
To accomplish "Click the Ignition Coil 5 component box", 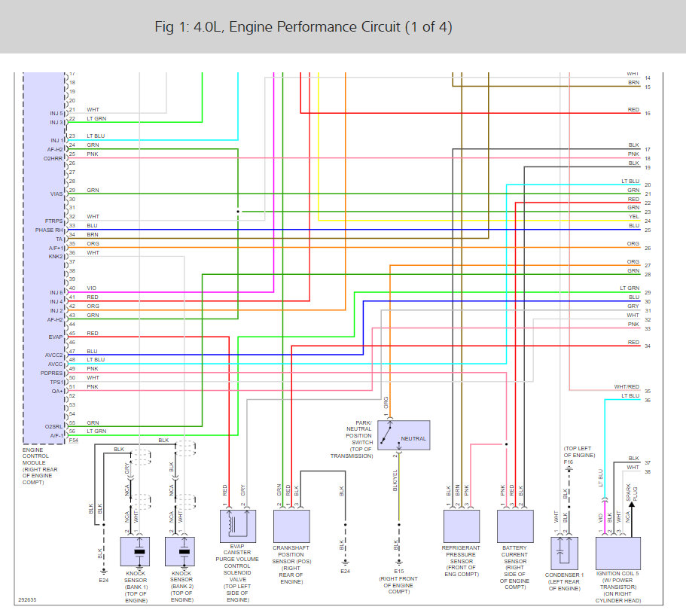I will 617,553.
